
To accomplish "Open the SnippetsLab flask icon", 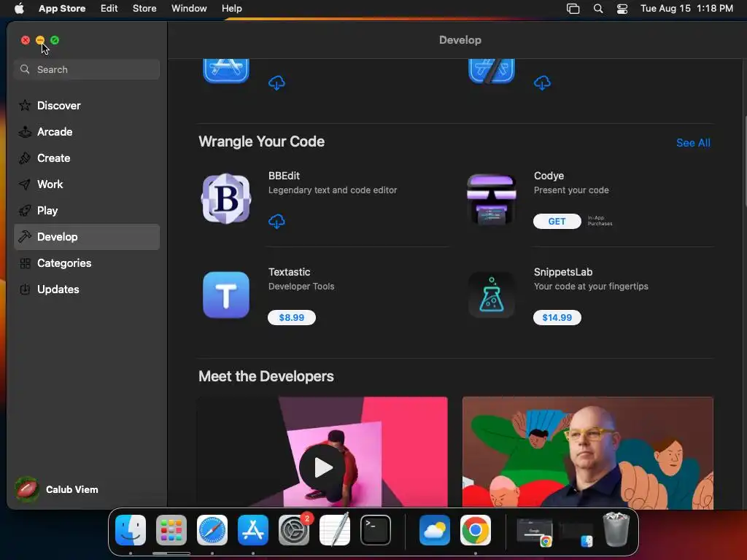I will point(491,295).
